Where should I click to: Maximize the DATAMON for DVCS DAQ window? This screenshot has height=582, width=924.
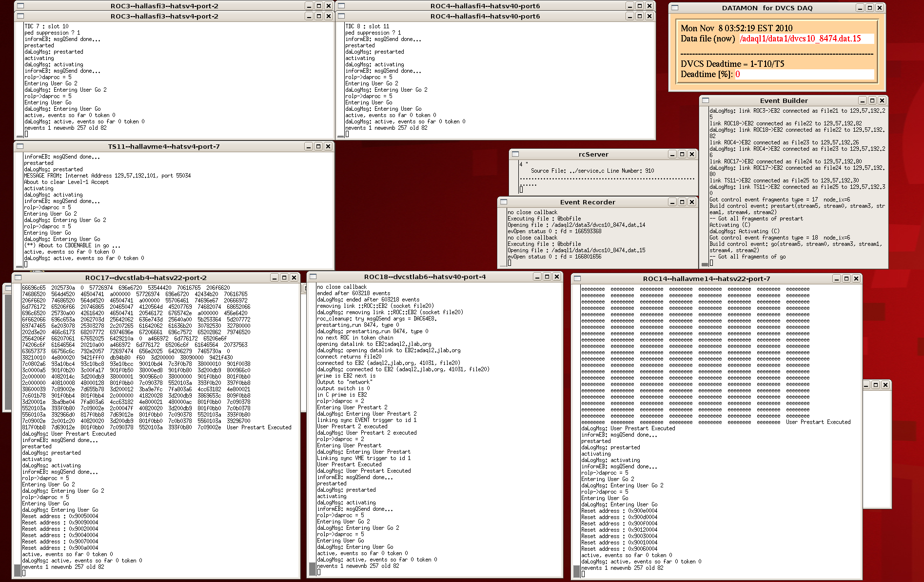pyautogui.click(x=870, y=8)
